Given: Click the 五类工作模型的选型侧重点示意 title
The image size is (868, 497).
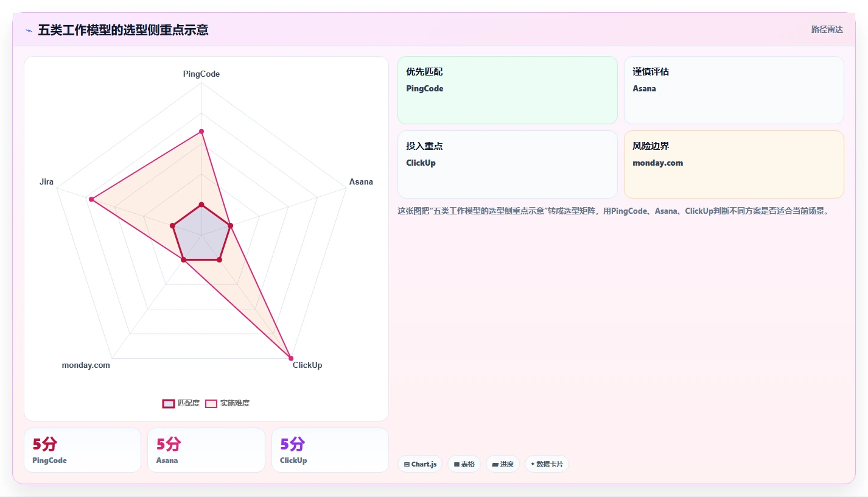Looking at the screenshot, I should (123, 30).
